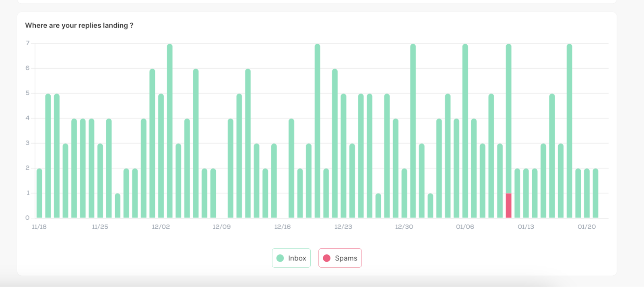
Task: Click the pink dot in Spams legend
Action: pyautogui.click(x=327, y=258)
